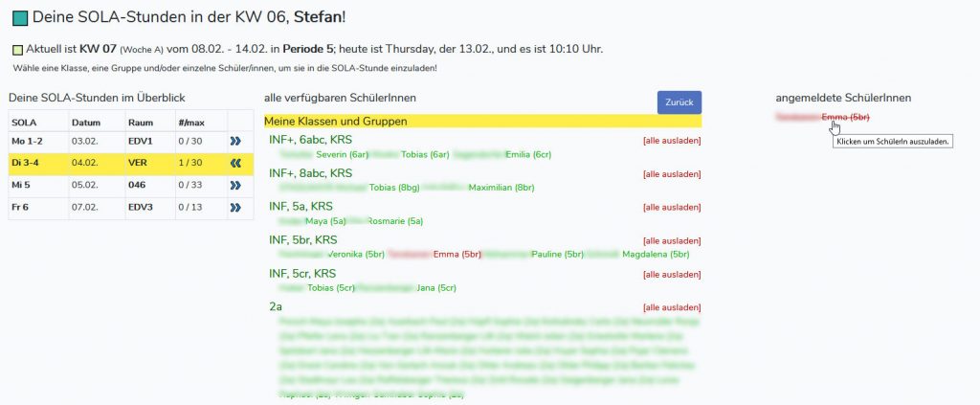The image size is (980, 405).
Task: Click alle ausladen for class 2a
Action: tap(672, 307)
